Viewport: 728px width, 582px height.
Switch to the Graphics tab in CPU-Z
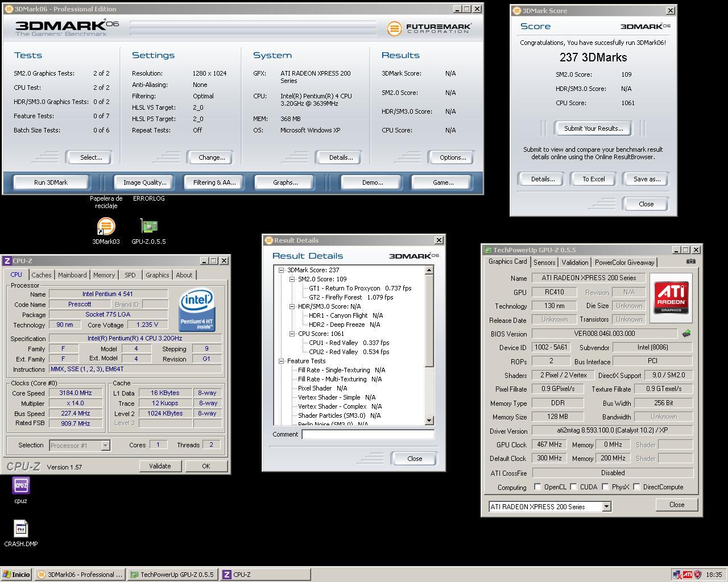pyautogui.click(x=158, y=275)
